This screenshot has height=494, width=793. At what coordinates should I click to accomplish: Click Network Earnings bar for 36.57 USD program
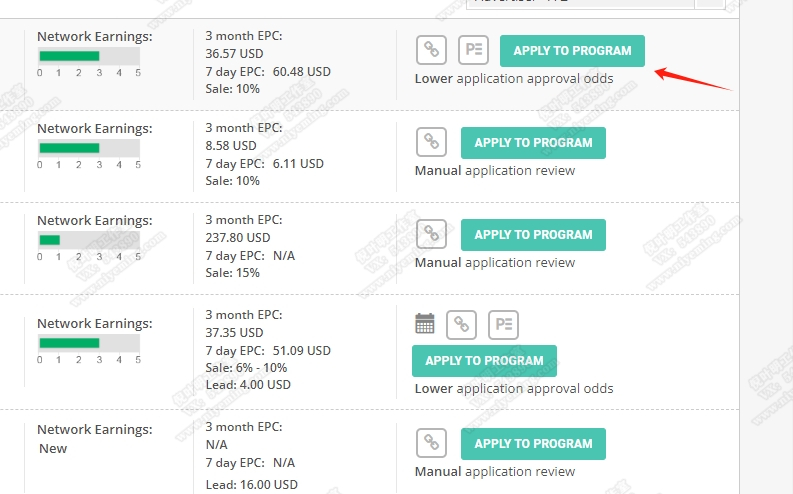(x=89, y=56)
